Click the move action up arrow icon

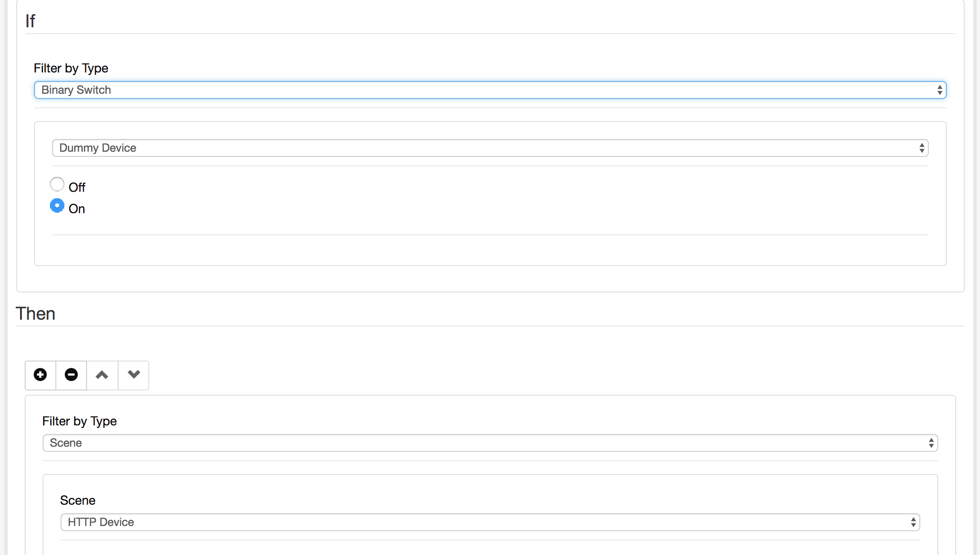click(102, 375)
